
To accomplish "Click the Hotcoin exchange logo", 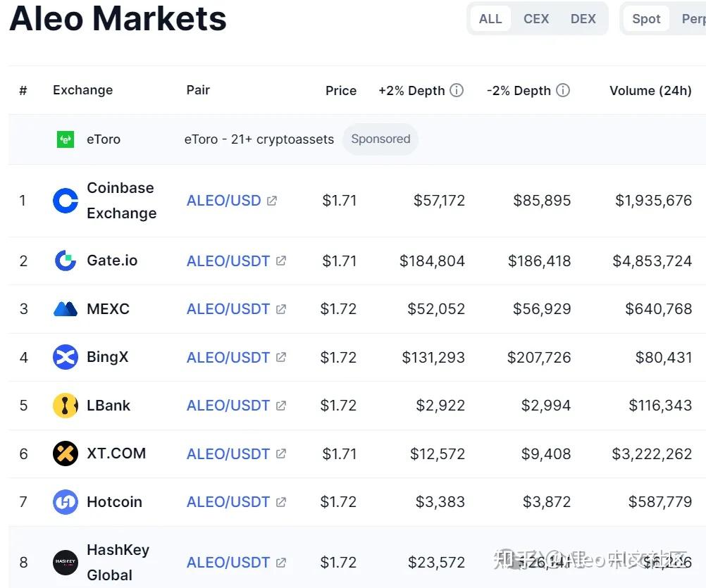I will click(65, 501).
